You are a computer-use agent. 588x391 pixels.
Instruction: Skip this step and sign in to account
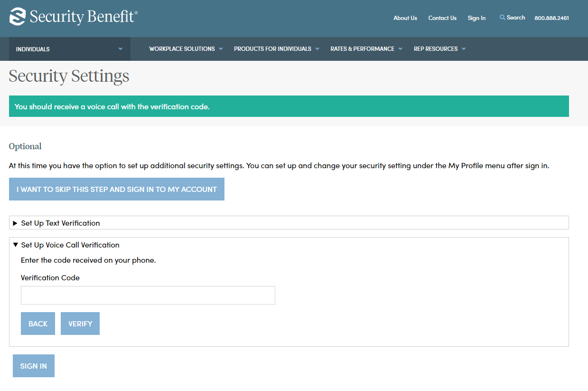pos(117,189)
